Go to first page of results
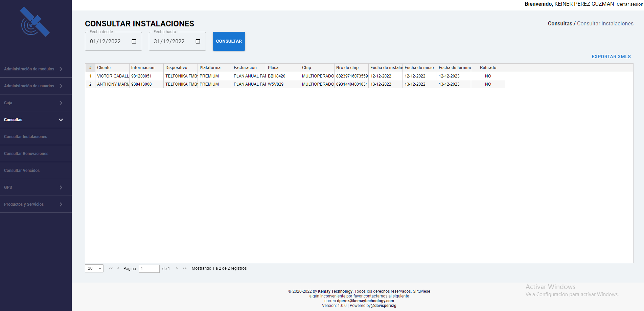The image size is (644, 311). (111, 268)
